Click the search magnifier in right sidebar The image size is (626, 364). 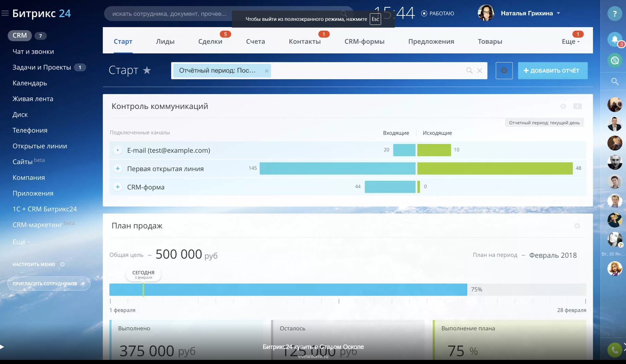coord(615,82)
